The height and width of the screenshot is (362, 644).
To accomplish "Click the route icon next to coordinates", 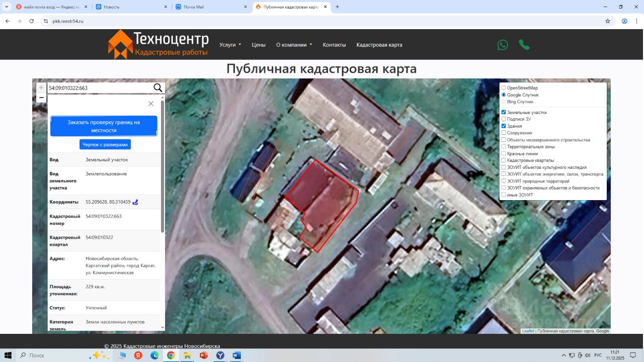I will (x=135, y=202).
